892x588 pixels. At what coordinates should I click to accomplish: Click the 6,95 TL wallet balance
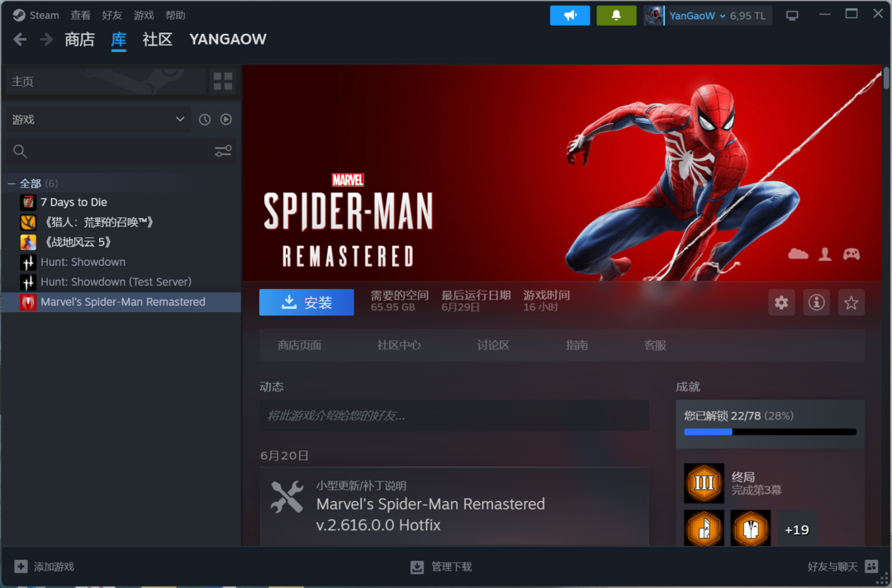point(747,16)
